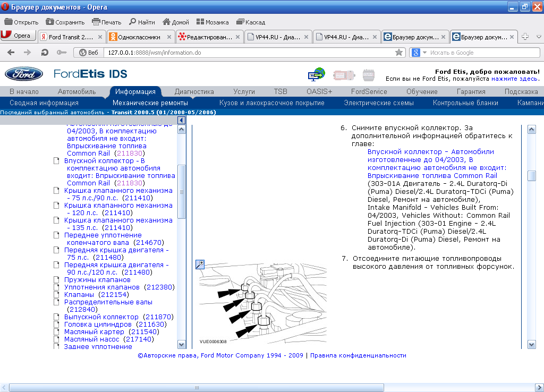544x392 pixels.
Task: Open the tab list dropdown arrow
Action: coord(539,37)
